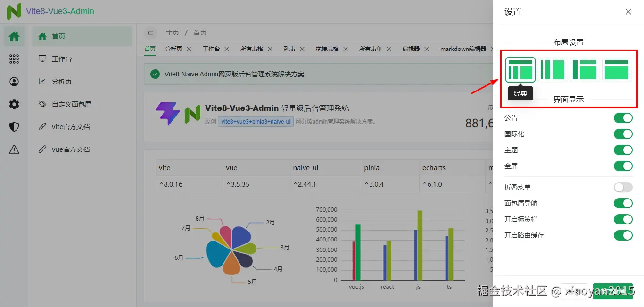Close the 分析页 tab via its X
The height and width of the screenshot is (307, 644).
coord(189,49)
